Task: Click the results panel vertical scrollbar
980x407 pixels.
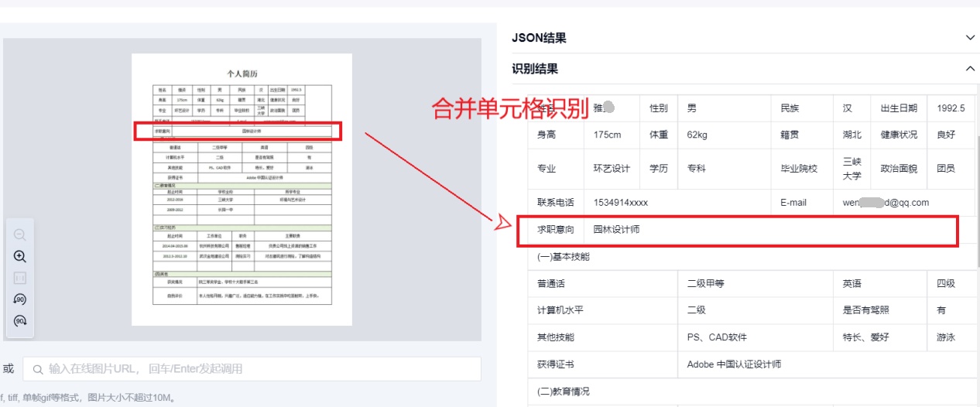Action: tap(977, 201)
